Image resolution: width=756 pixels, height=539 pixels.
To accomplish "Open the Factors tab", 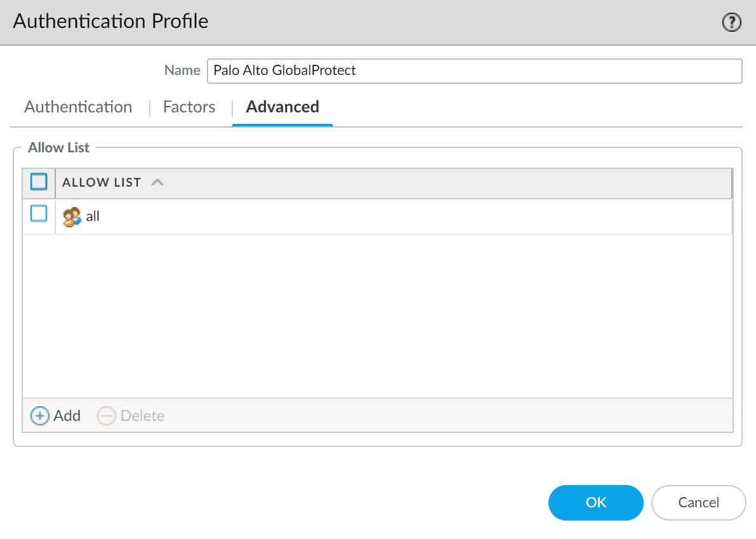I will point(189,107).
